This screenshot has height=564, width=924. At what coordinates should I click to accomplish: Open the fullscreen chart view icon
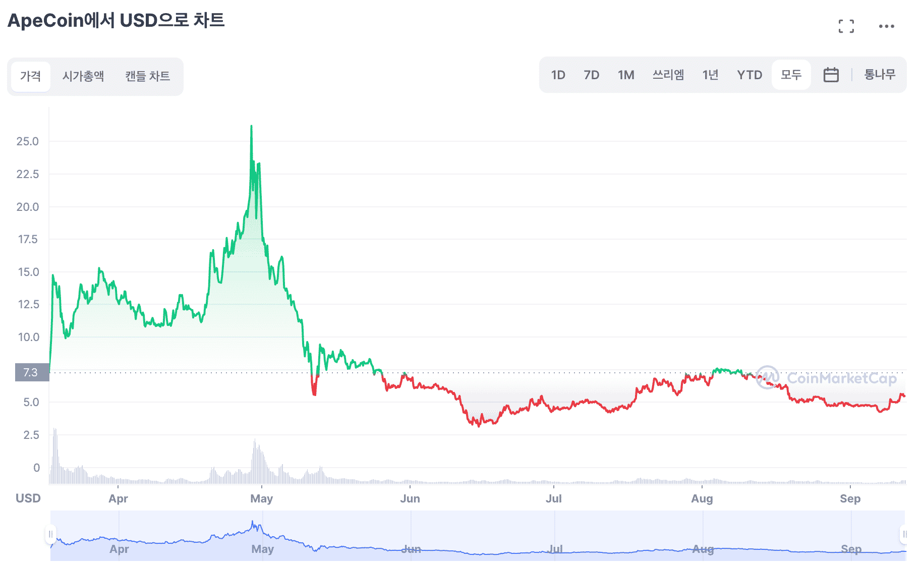click(846, 26)
